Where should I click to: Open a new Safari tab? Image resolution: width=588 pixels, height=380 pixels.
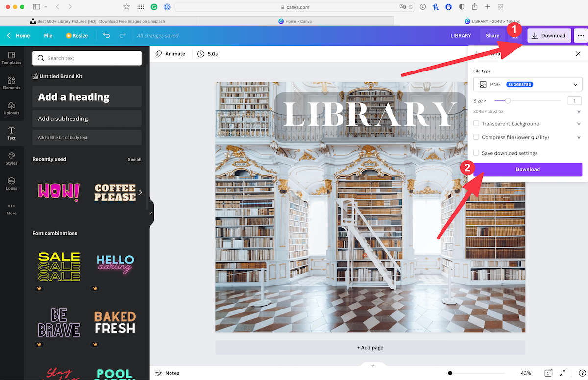[488, 7]
